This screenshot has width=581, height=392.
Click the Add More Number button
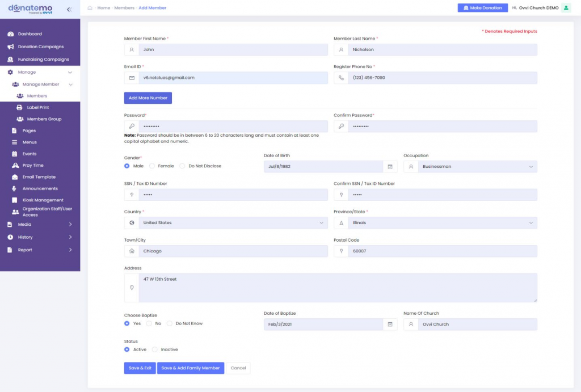click(148, 98)
